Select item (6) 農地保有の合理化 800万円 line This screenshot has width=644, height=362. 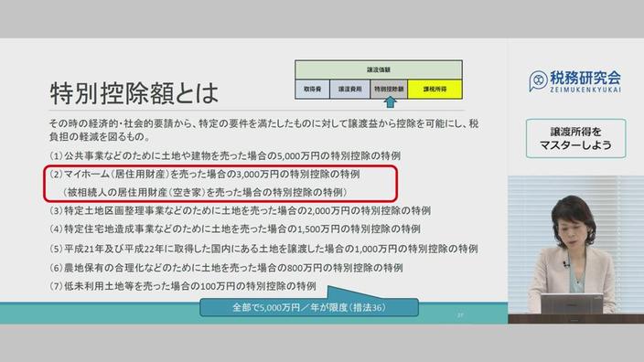click(x=226, y=268)
